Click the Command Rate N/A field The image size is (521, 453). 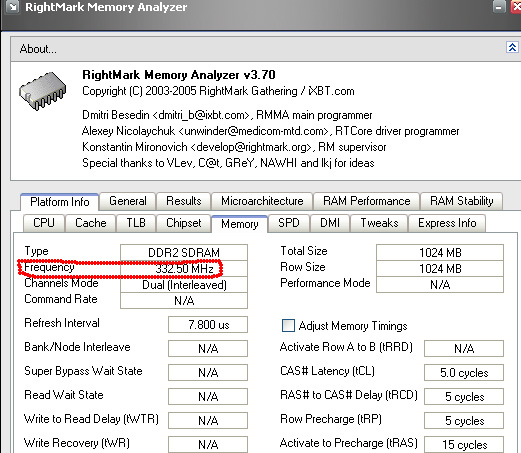(x=184, y=301)
